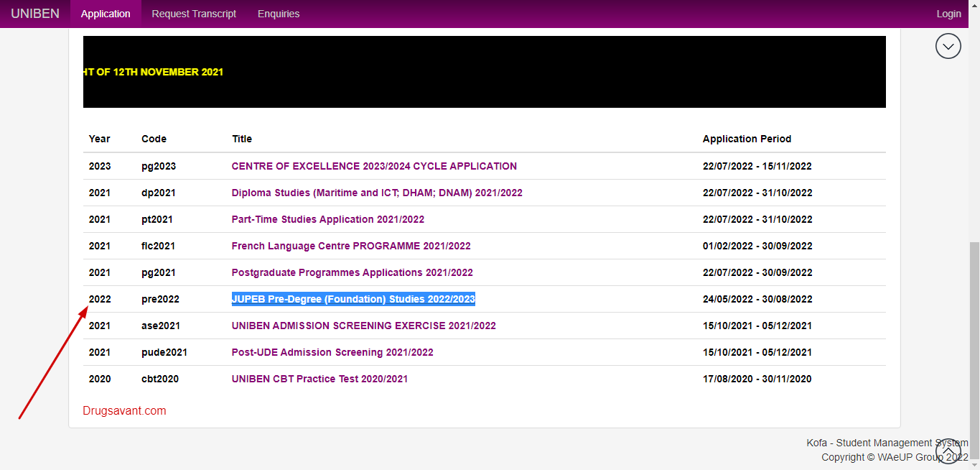The width and height of the screenshot is (980, 470).
Task: Click the year 2020 cell
Action: click(x=100, y=379)
